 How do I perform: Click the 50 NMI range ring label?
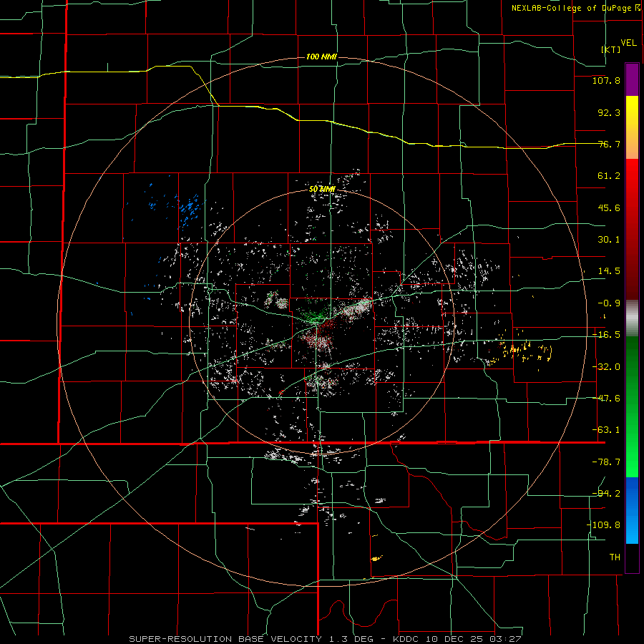point(323,190)
